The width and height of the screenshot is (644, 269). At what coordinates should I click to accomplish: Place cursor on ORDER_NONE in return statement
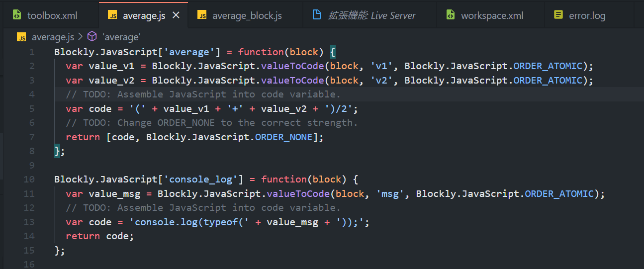pos(283,137)
